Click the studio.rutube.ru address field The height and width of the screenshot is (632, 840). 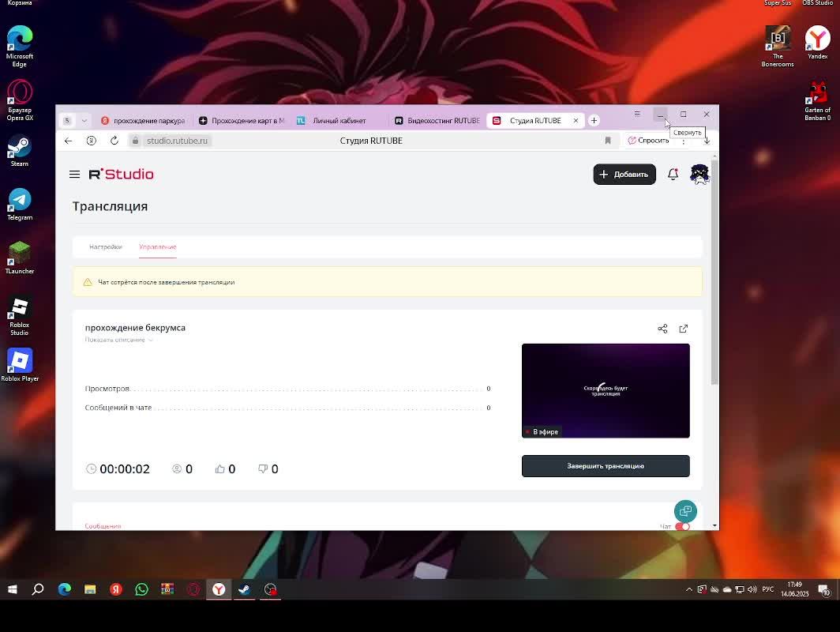click(178, 141)
